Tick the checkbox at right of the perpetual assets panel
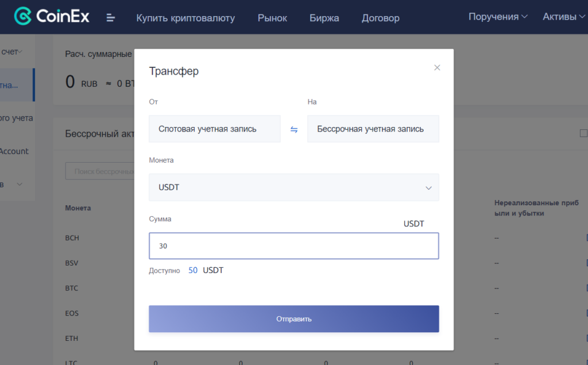 point(584,133)
